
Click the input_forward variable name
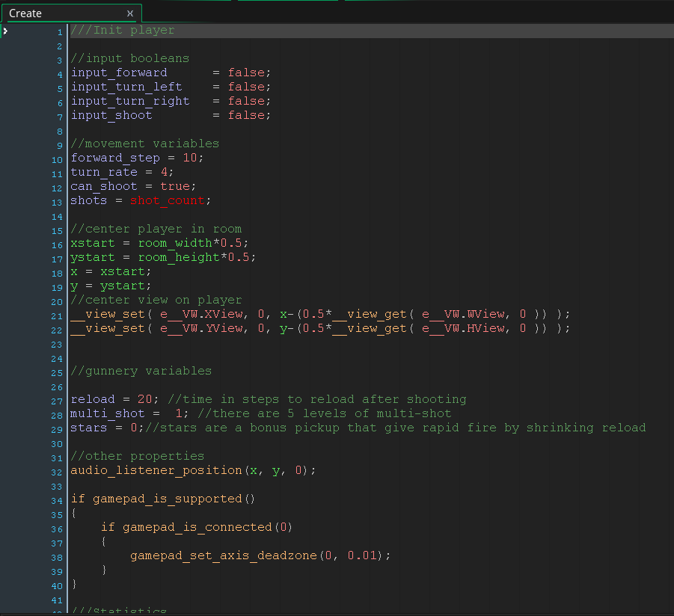tap(119, 73)
